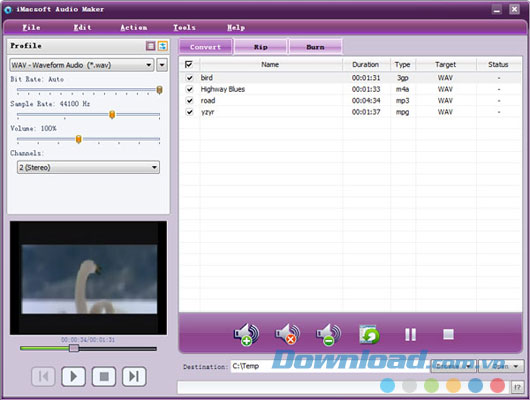530x400 pixels.
Task: Select the 'bird' file row name
Action: click(207, 78)
